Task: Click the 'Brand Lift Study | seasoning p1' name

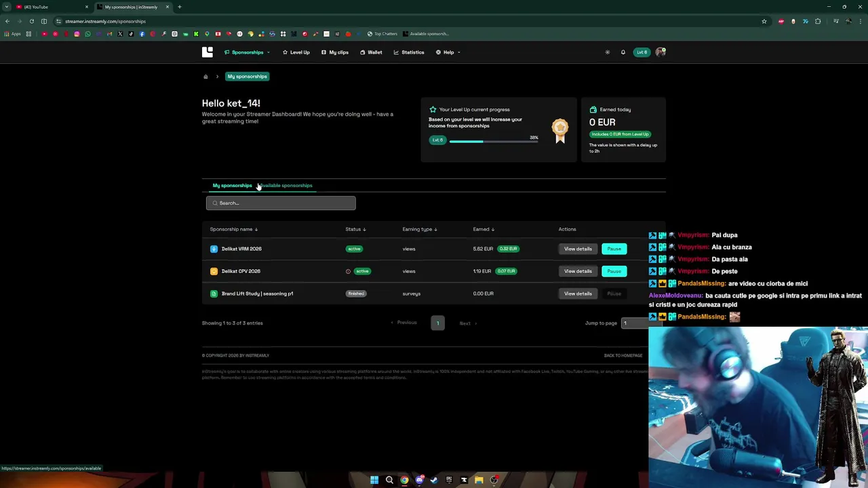Action: point(257,293)
